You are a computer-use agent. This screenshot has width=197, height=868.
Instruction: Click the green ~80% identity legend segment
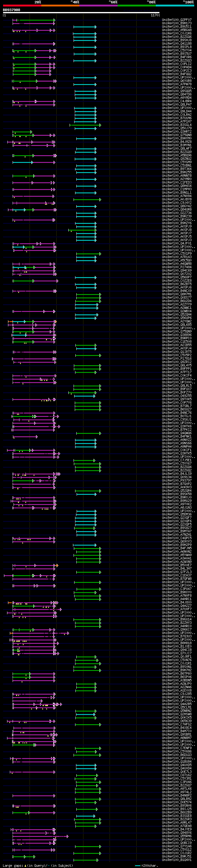coord(137,6)
